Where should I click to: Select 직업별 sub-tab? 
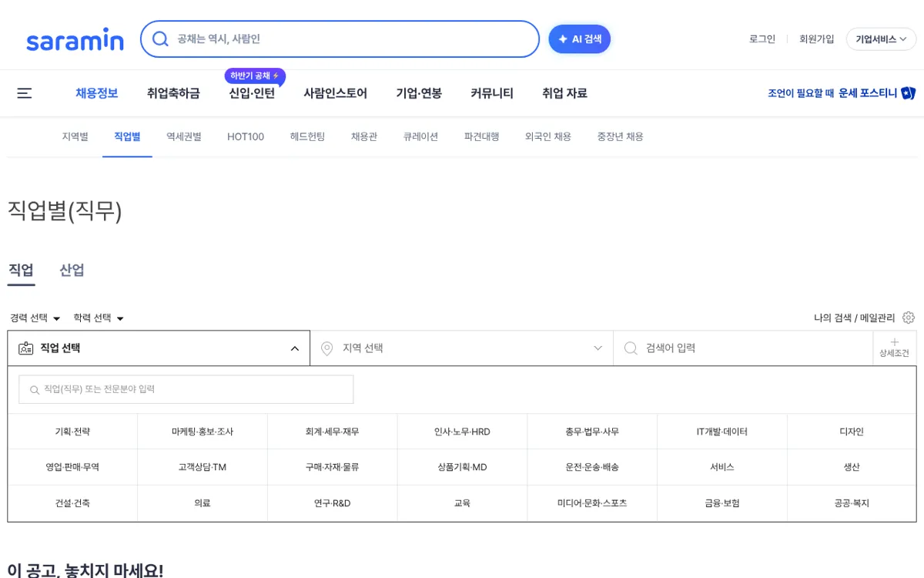click(x=127, y=136)
